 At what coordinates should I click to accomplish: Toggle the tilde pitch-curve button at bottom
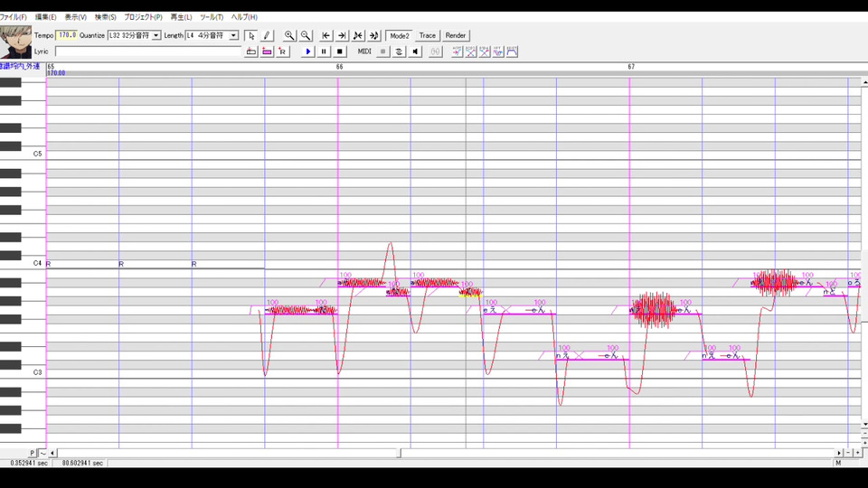[42, 453]
